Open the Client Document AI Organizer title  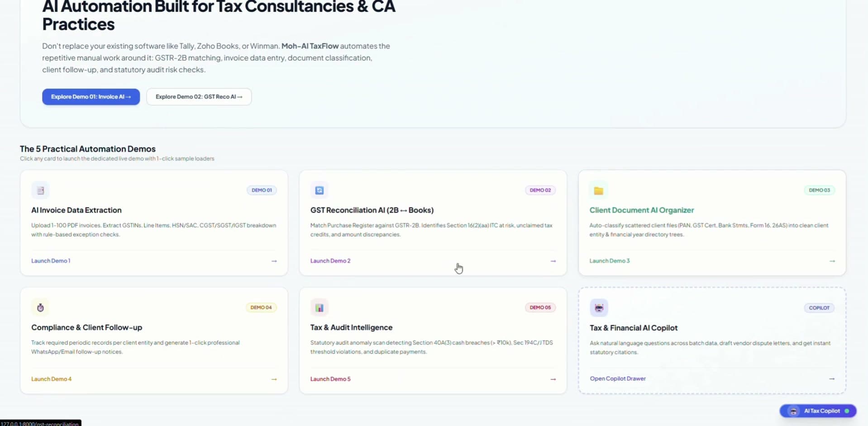642,210
